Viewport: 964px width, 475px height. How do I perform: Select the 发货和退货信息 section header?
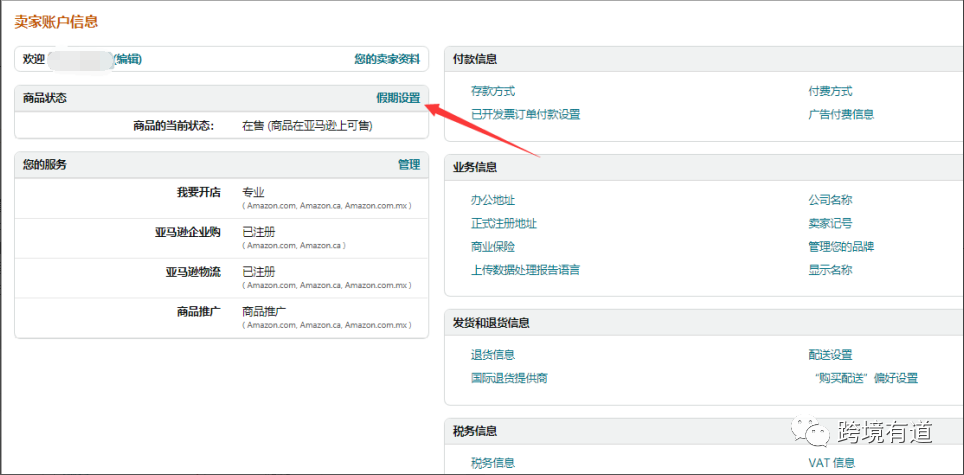point(491,323)
